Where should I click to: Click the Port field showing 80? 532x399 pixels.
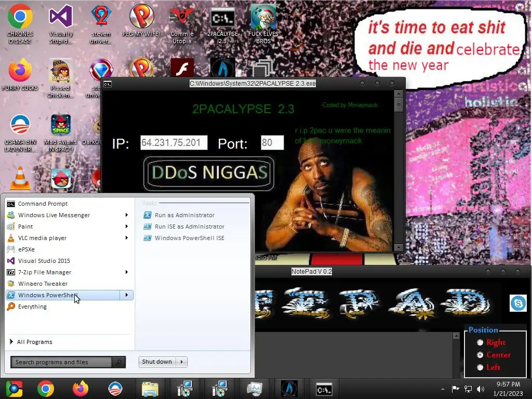point(272,142)
